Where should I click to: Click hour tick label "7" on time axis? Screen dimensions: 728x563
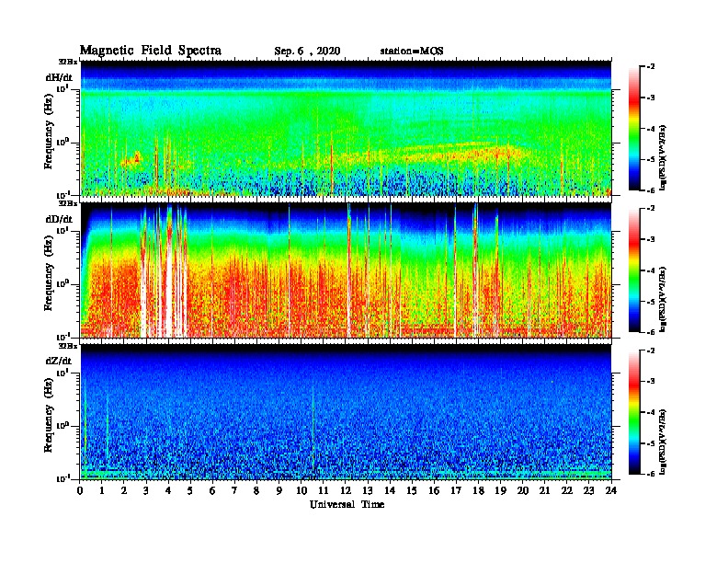[x=235, y=491]
